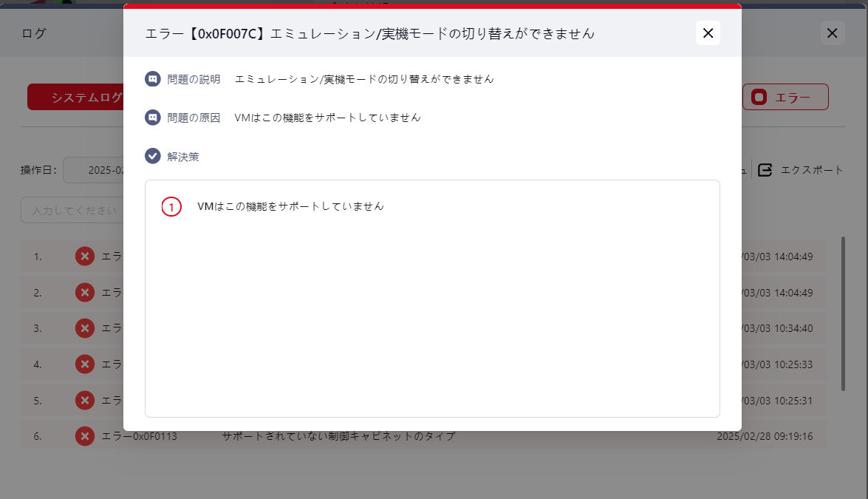Screen dimensions: 868x499
Task: Click solution text VMはこの機能をサポートしていません
Action: [290, 207]
